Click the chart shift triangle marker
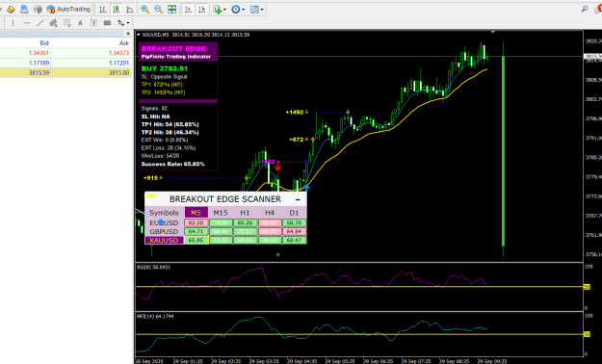Viewport: 602px width, 364px height. [x=493, y=32]
